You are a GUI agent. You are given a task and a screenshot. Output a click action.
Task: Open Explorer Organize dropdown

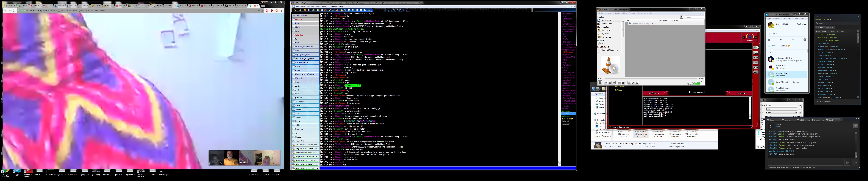click(x=598, y=94)
